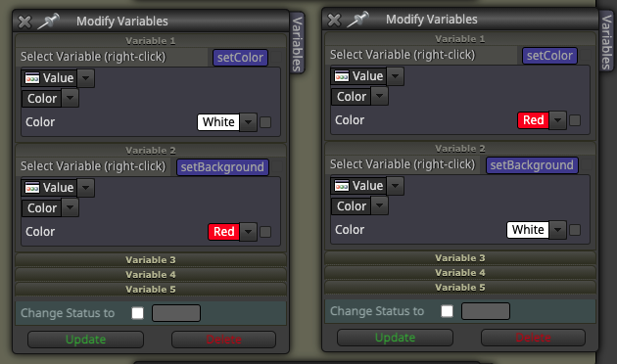The width and height of the screenshot is (617, 364).
Task: Click the pin icon in right Modify Variables panel
Action: click(357, 20)
